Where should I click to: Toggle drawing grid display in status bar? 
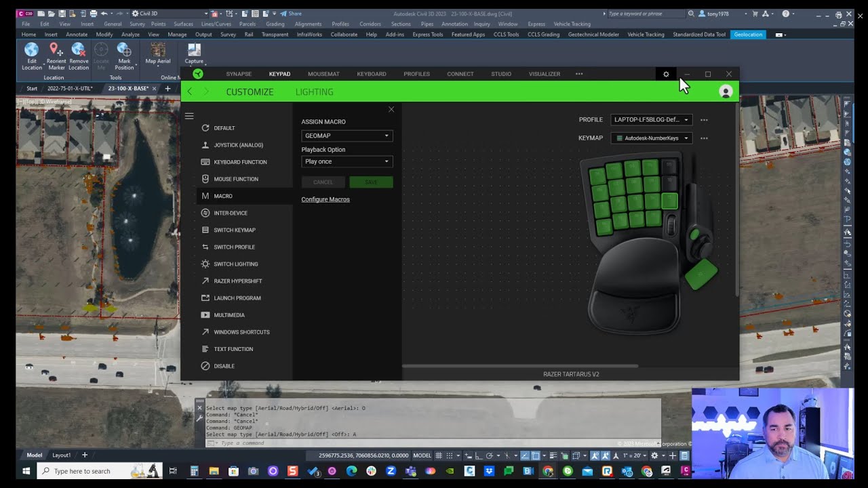tap(439, 455)
